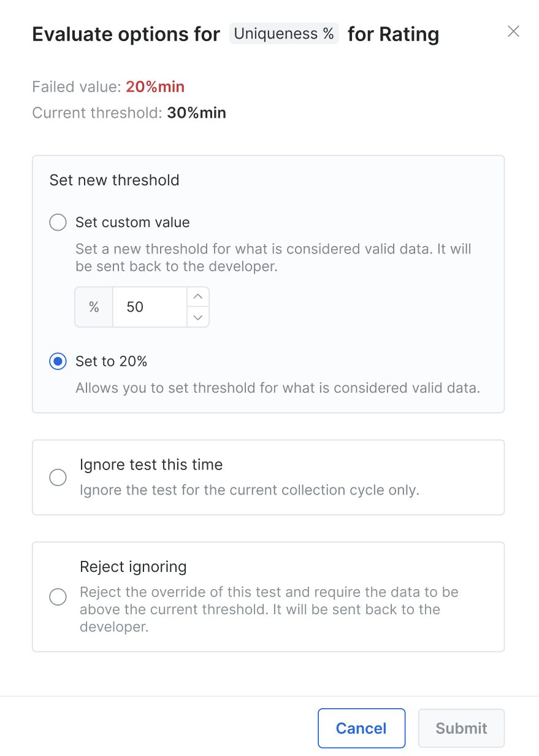Close the Evaluate options dialog

point(513,31)
